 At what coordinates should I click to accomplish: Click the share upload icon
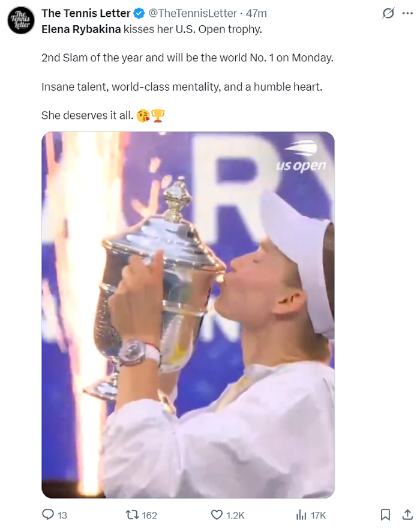[x=407, y=515]
